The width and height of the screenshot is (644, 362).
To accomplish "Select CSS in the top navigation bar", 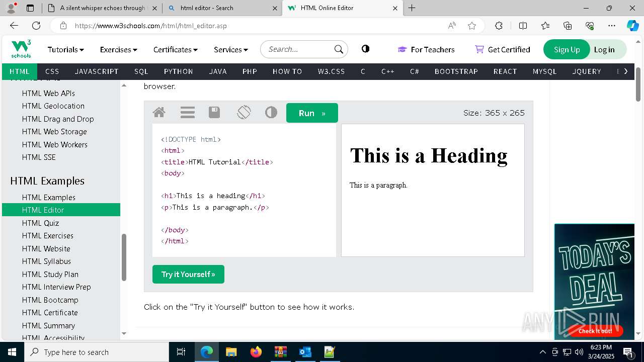I will point(52,71).
